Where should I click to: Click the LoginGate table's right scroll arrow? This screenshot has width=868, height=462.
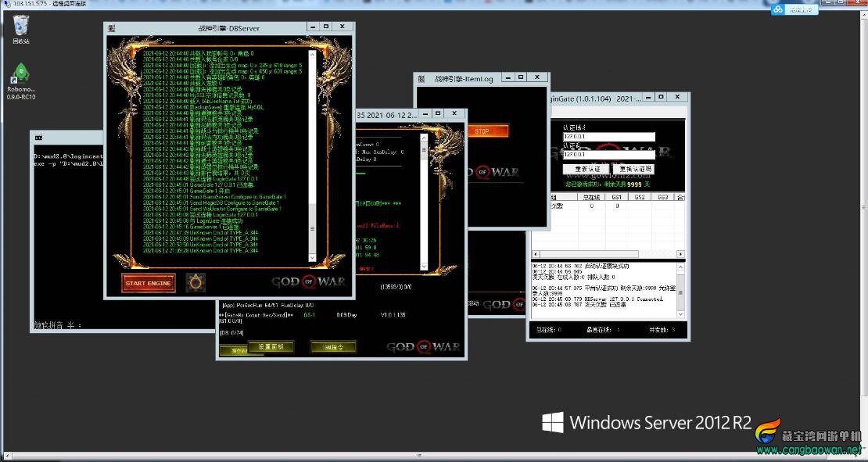point(680,254)
